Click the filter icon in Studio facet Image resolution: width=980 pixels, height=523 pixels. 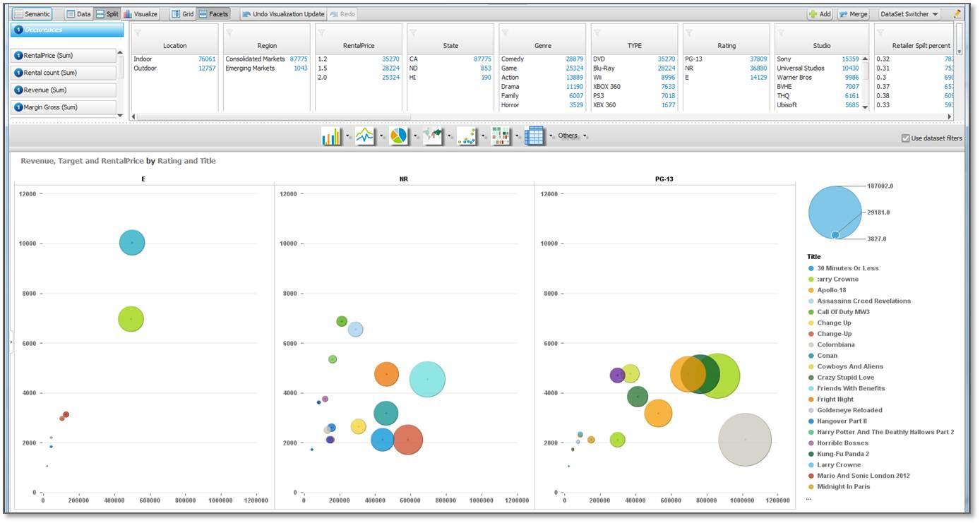[x=781, y=32]
